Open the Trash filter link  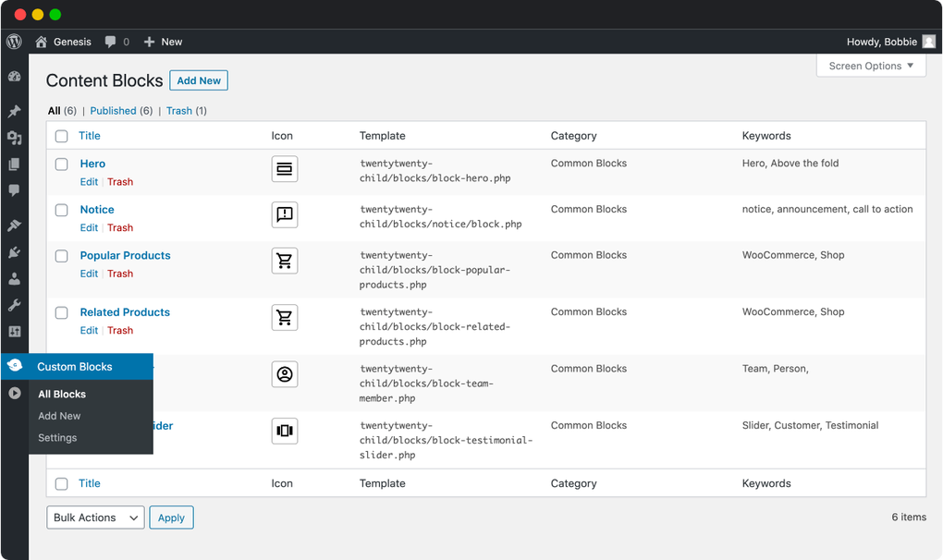pos(178,110)
